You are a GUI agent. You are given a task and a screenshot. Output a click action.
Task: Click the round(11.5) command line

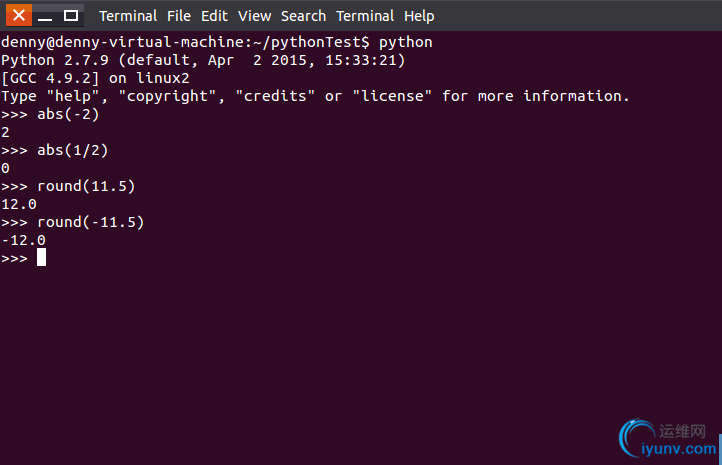[x=68, y=186]
